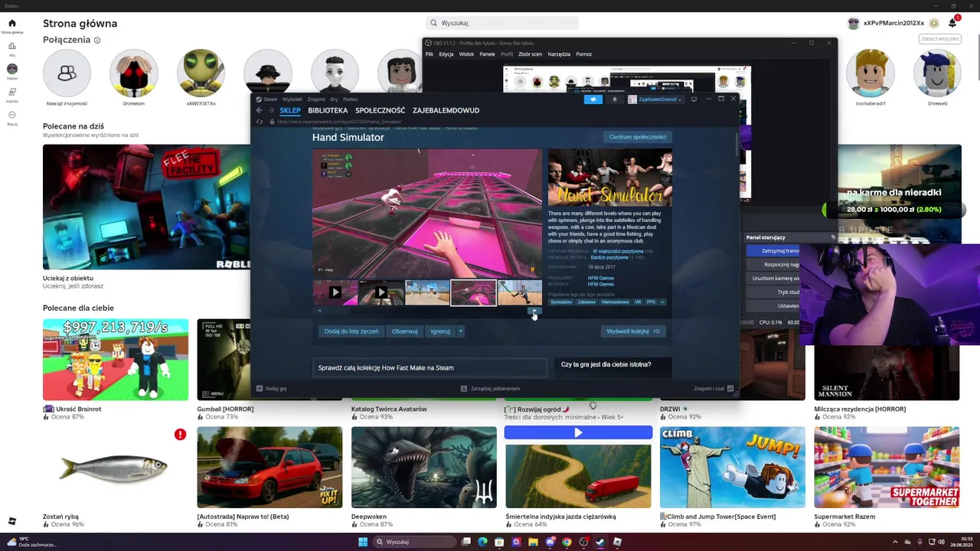Open Windows Start button
This screenshot has width=980, height=551.
pos(363,542)
